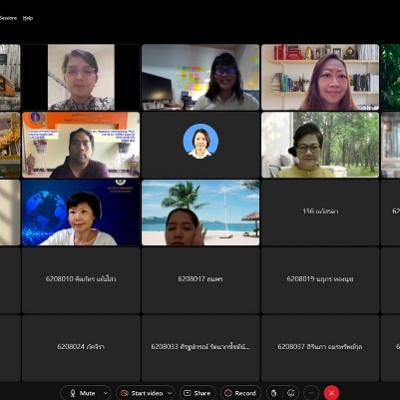Open the audio options arrow beside Mute

106,393
